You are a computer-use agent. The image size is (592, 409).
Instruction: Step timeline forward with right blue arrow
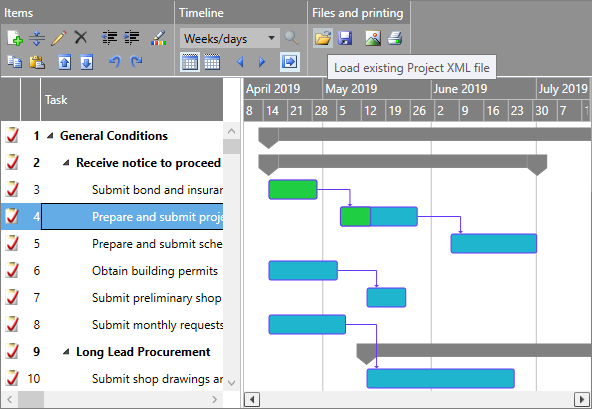click(x=262, y=62)
